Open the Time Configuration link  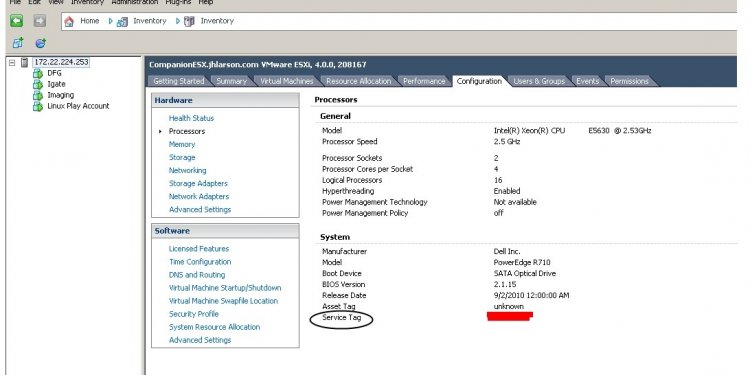click(200, 262)
